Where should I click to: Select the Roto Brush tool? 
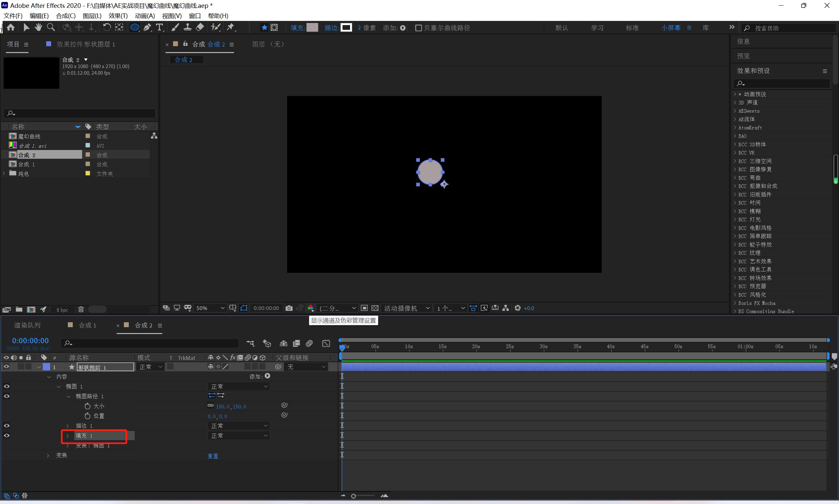pyautogui.click(x=215, y=28)
